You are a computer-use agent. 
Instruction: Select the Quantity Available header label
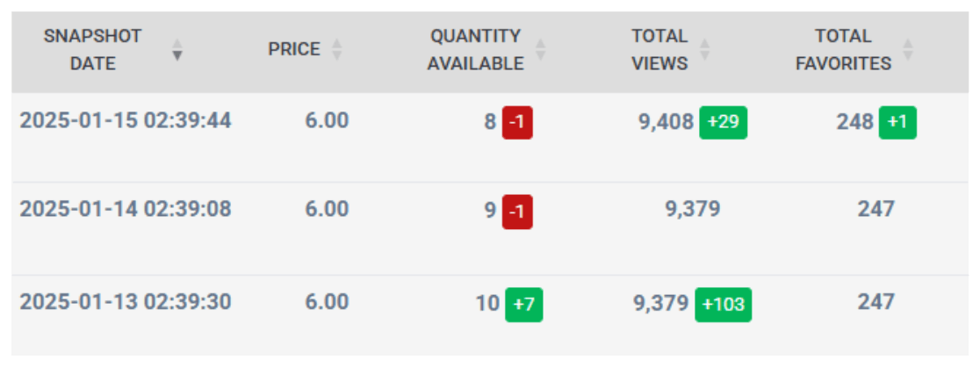click(x=475, y=50)
